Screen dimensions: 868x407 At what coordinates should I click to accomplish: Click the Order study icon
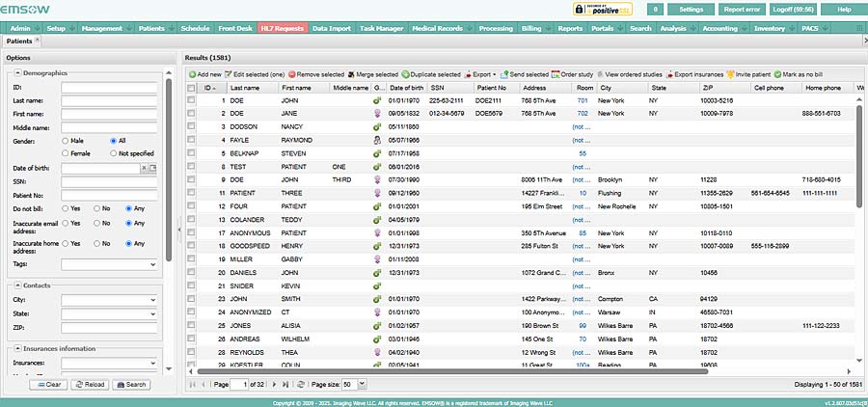click(556, 74)
